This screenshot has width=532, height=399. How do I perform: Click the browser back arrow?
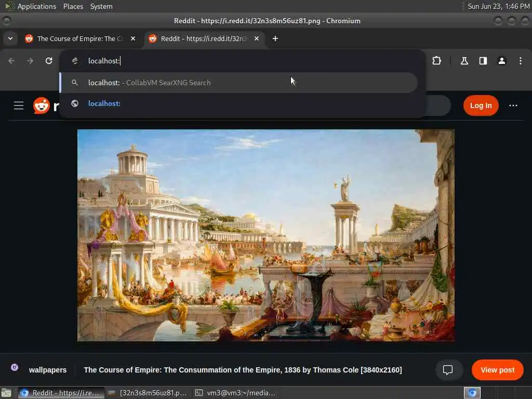point(11,61)
